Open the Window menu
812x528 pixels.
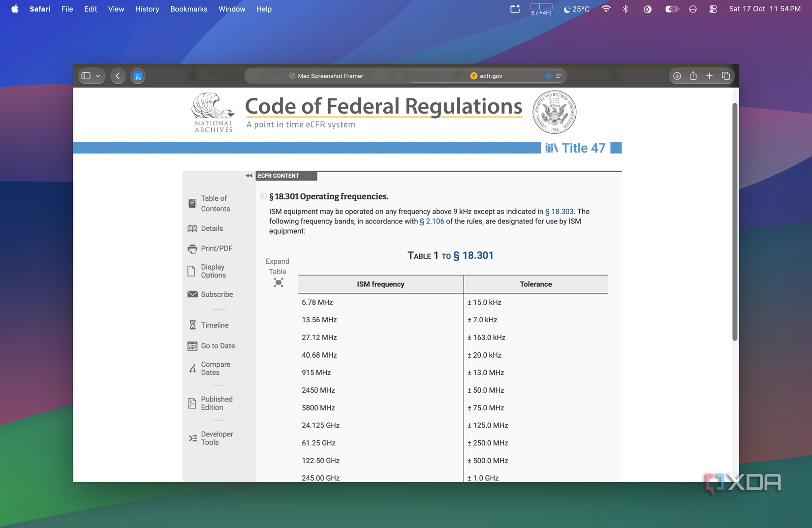[232, 9]
